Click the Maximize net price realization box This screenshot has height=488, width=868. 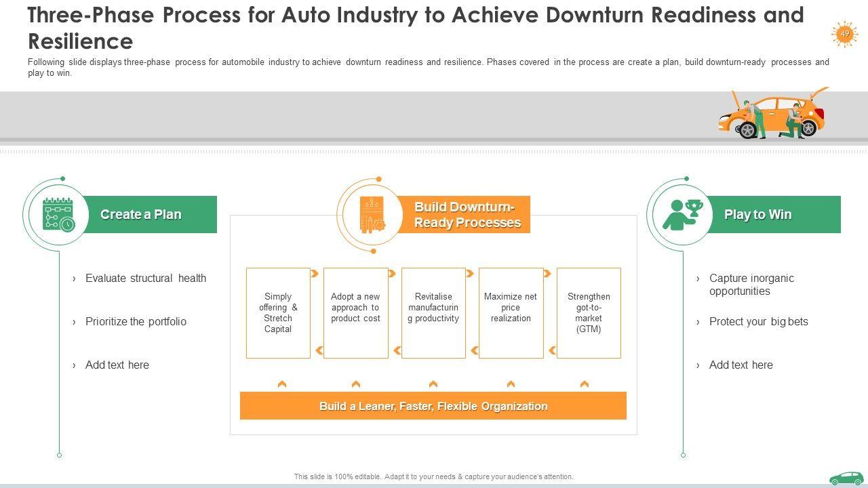point(511,312)
